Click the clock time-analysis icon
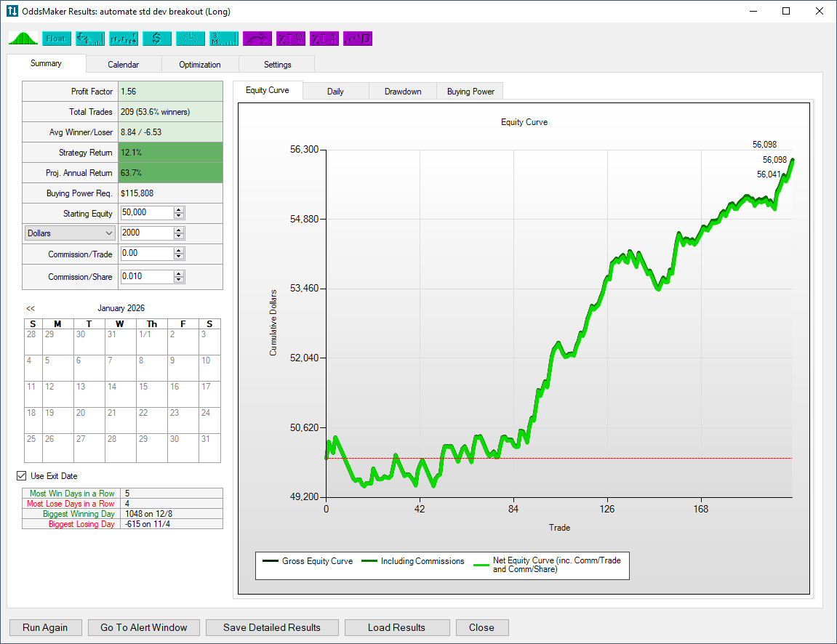 coord(190,38)
